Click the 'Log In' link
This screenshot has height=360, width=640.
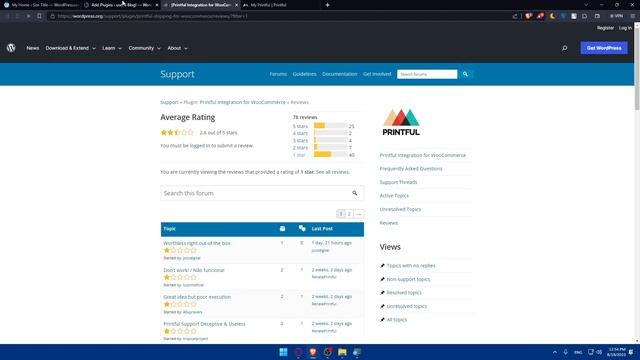coord(625,28)
